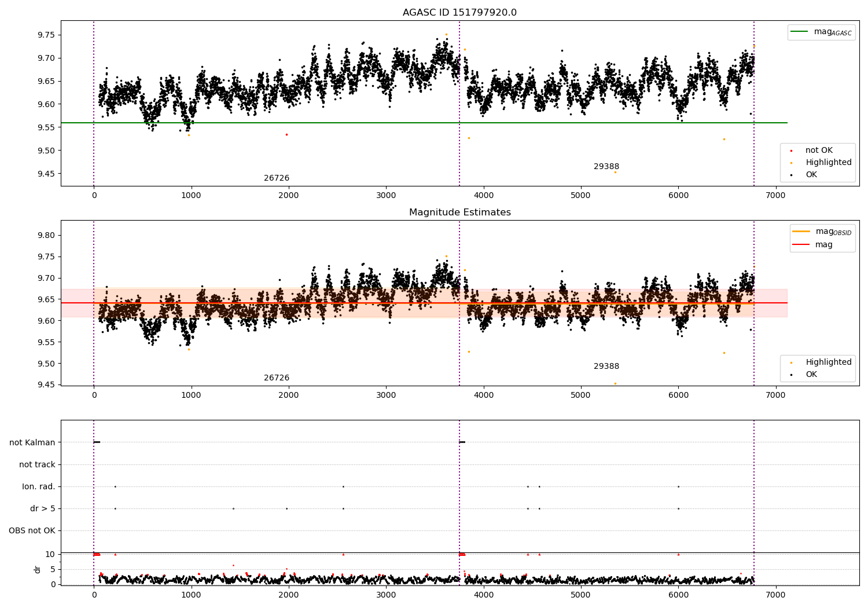
Task: Click the observation label 29388 in middle plot
Action: pos(606,367)
